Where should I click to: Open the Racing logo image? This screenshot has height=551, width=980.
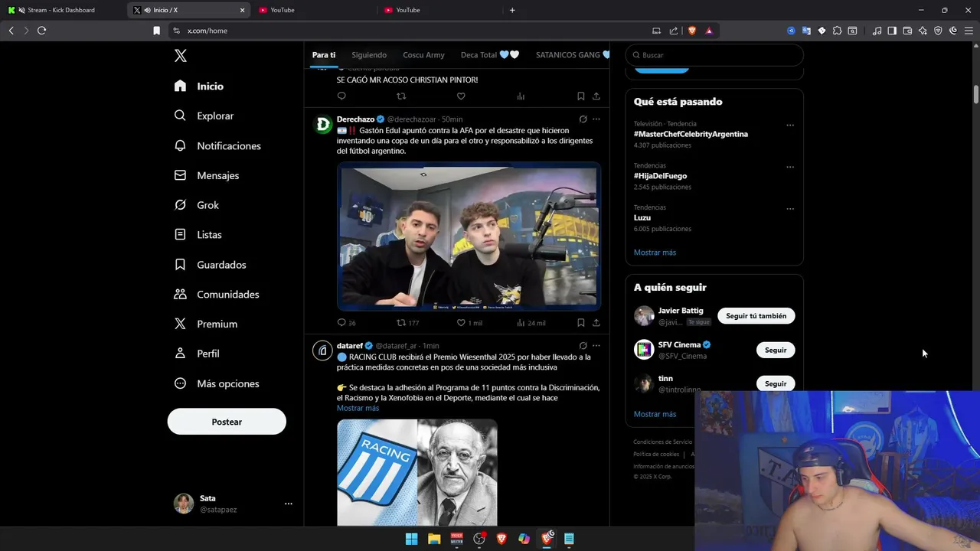[x=377, y=473]
